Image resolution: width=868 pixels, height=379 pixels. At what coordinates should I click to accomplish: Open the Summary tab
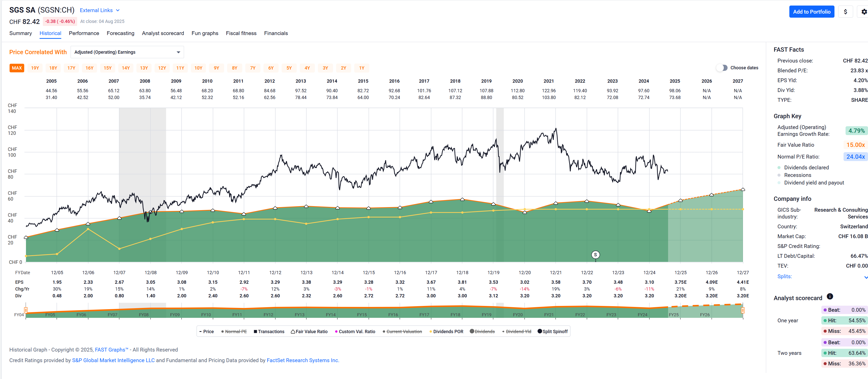coord(21,33)
